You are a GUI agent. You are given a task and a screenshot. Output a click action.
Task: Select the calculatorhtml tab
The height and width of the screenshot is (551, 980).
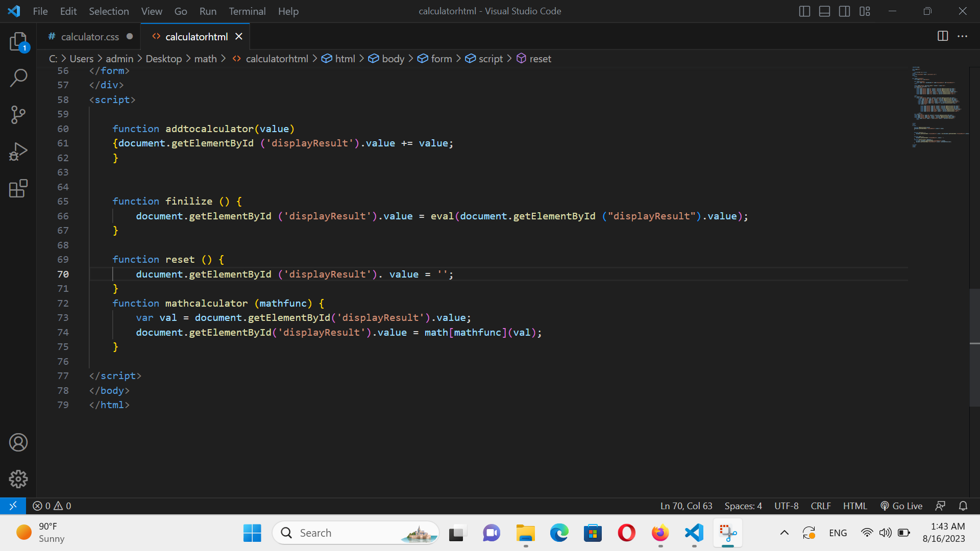point(196,37)
